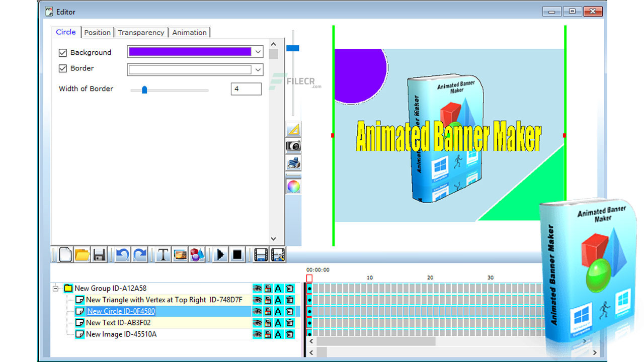
Task: Click the purple Background color swatch
Action: pos(190,52)
